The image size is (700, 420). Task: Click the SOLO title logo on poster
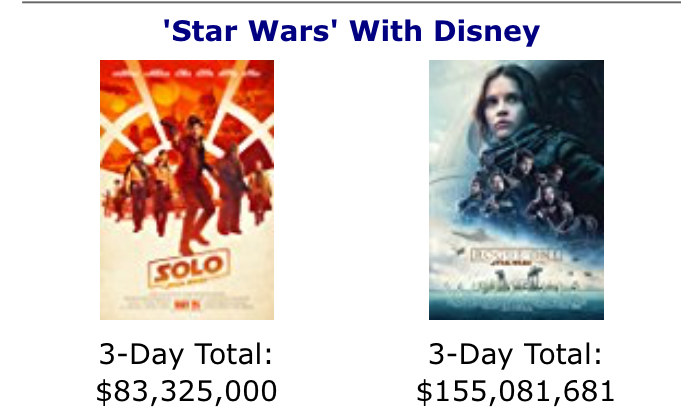187,268
